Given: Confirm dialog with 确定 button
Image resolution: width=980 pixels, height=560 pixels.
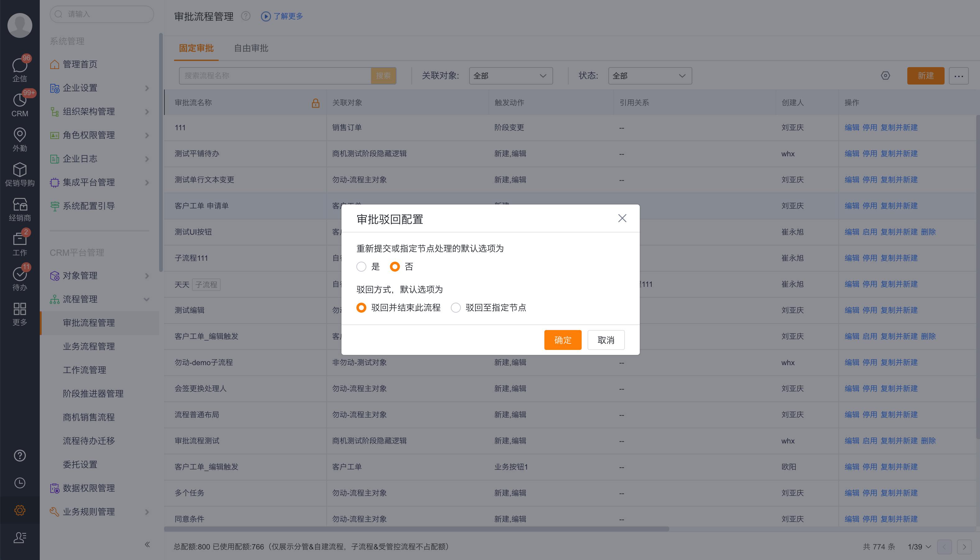Looking at the screenshot, I should pos(563,340).
